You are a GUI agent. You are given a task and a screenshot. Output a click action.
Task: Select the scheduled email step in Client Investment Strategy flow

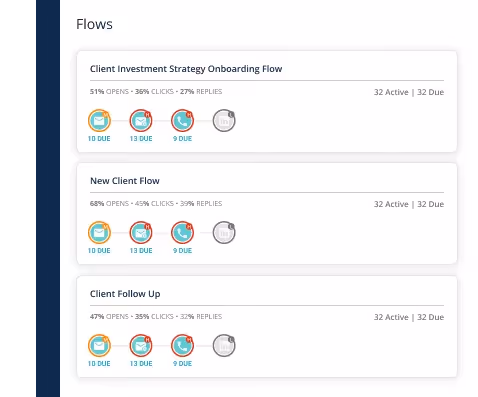(141, 120)
